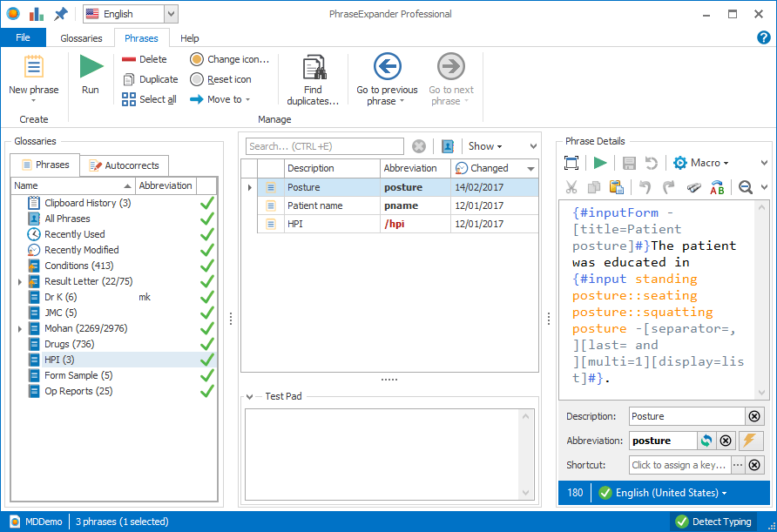
Task: Duplicate the selected phrase
Action: [x=150, y=79]
